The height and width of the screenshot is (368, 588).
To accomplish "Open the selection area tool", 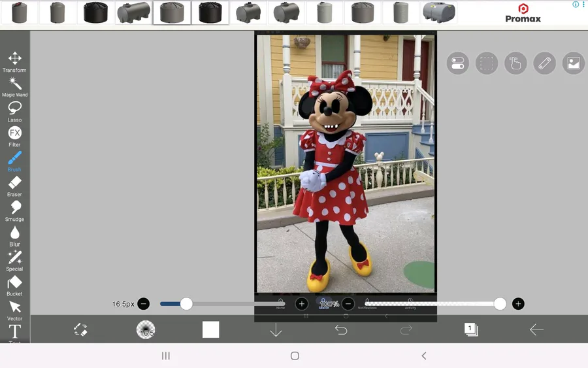I will click(x=486, y=63).
